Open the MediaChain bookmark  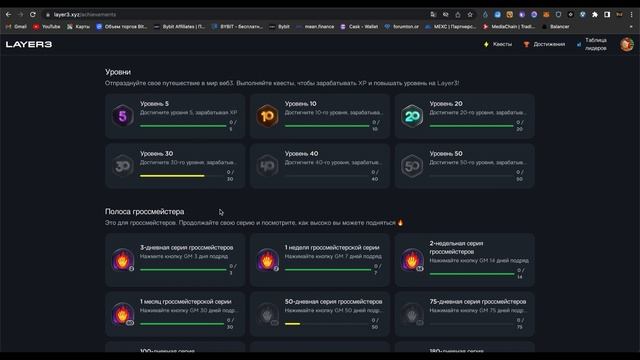tap(509, 27)
